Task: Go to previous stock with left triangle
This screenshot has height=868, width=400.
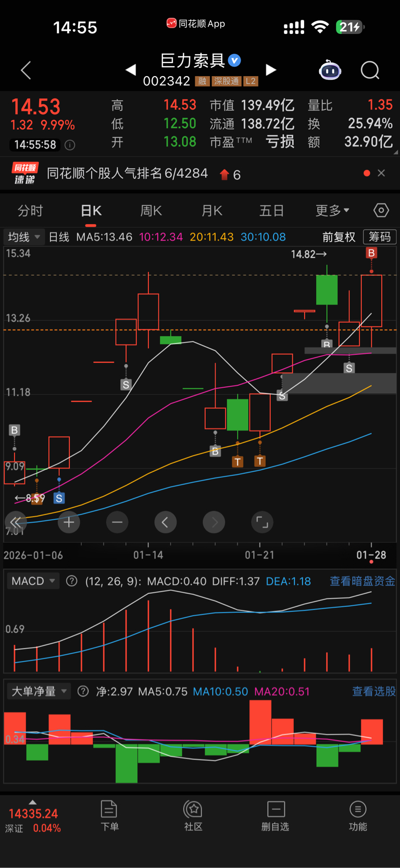Action: [131, 69]
